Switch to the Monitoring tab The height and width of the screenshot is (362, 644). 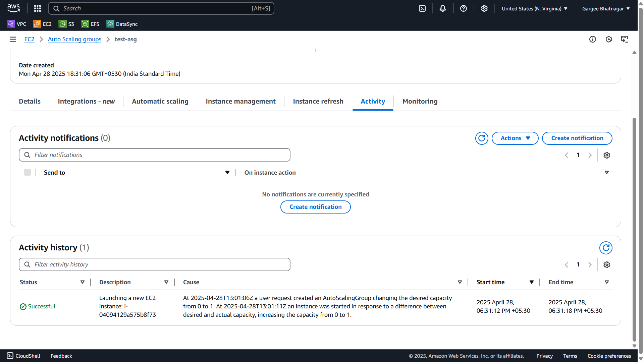[420, 101]
